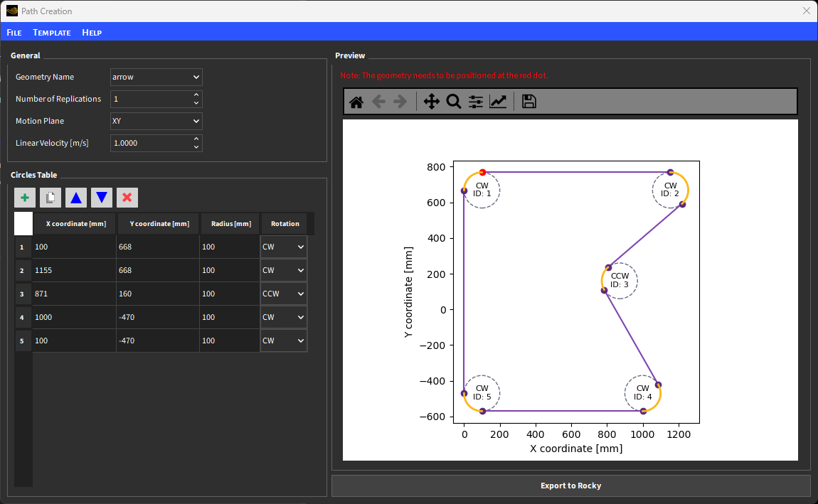This screenshot has height=504, width=818.
Task: Copy the selected circle row
Action: click(50, 198)
